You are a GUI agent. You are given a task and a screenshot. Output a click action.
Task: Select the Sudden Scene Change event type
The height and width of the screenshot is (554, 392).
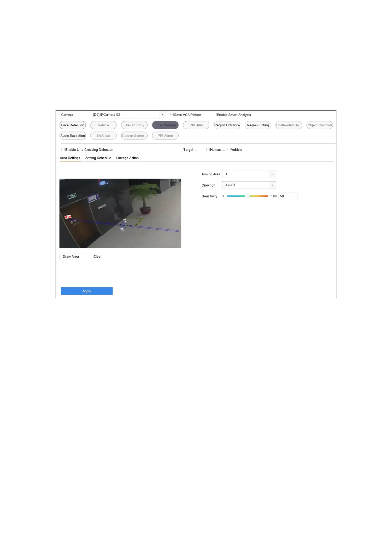134,136
